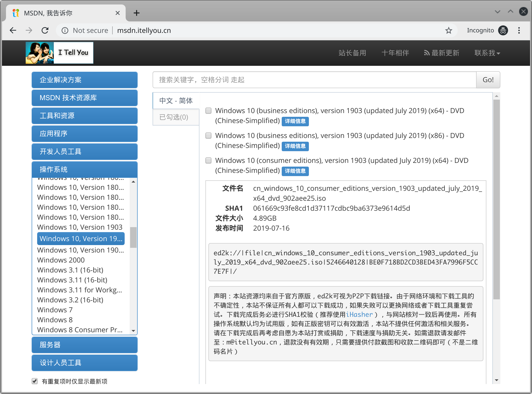
Task: Check Windows 10 business editions x64 checkbox
Action: (x=208, y=111)
